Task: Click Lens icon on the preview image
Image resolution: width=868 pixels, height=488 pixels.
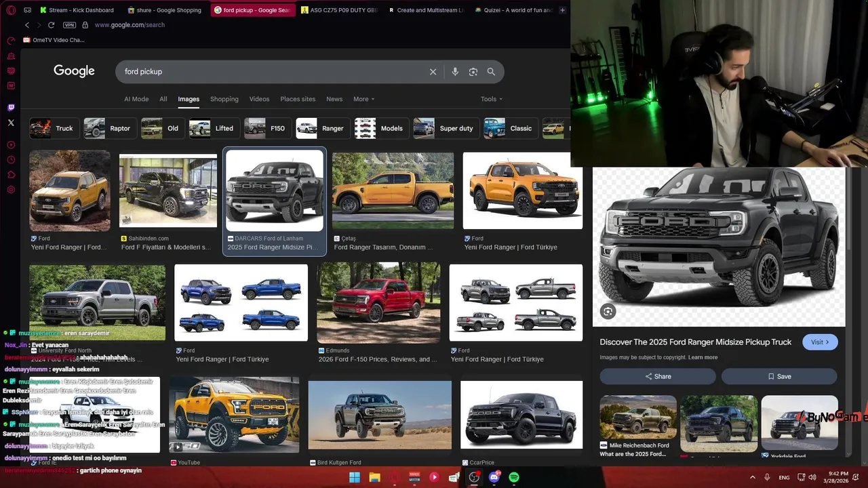Action: coord(608,311)
